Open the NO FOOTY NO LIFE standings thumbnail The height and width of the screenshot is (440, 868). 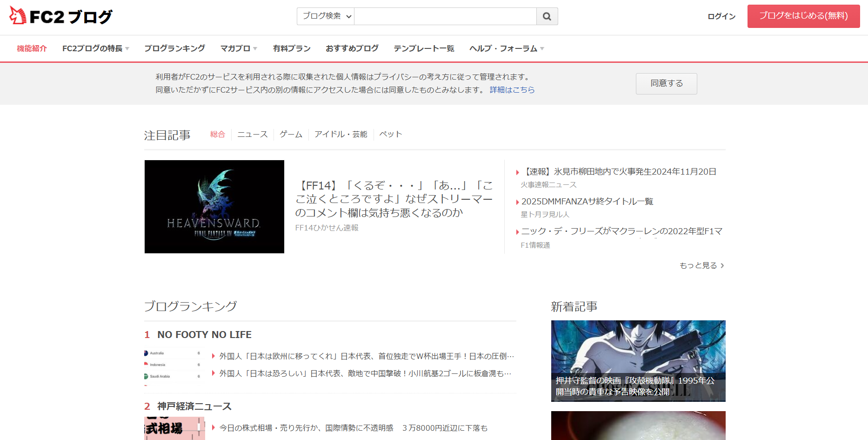click(174, 366)
